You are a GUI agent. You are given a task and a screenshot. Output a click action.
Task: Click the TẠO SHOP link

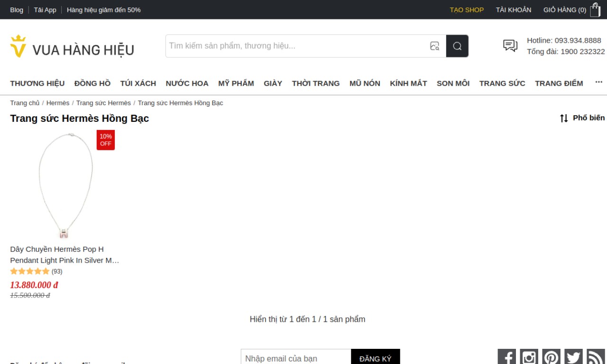click(467, 9)
